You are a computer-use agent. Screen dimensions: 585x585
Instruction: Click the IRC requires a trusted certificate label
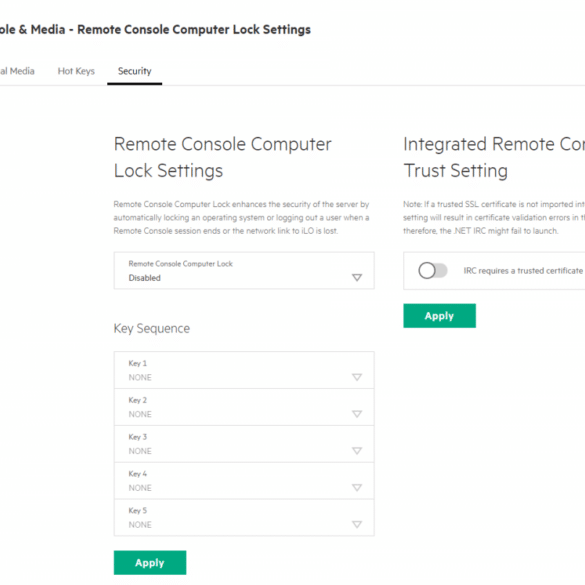click(523, 271)
